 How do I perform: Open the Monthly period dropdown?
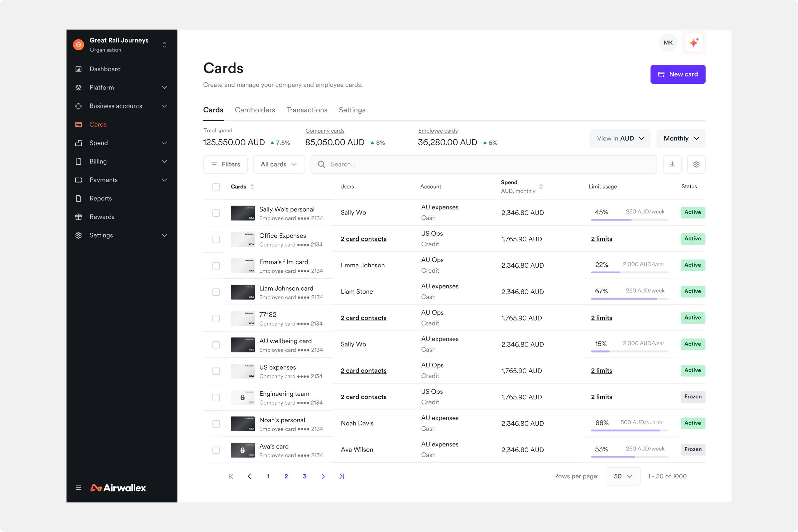coord(681,138)
